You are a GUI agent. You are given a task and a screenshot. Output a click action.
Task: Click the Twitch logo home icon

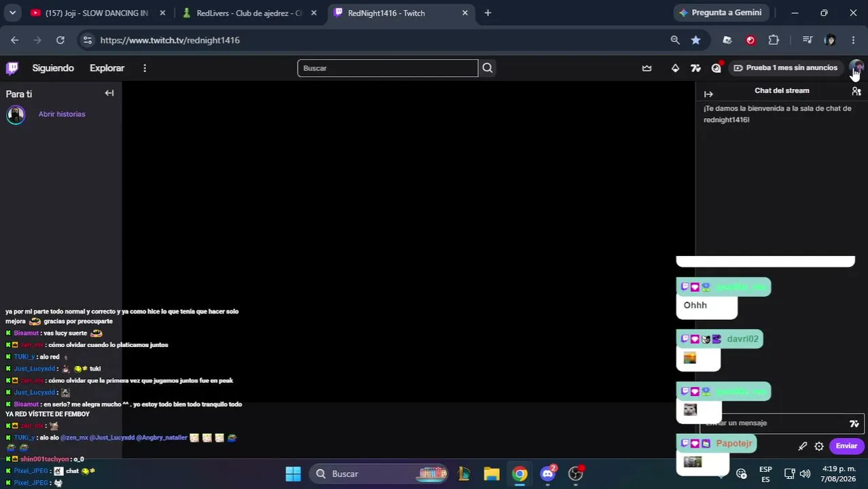(12, 68)
